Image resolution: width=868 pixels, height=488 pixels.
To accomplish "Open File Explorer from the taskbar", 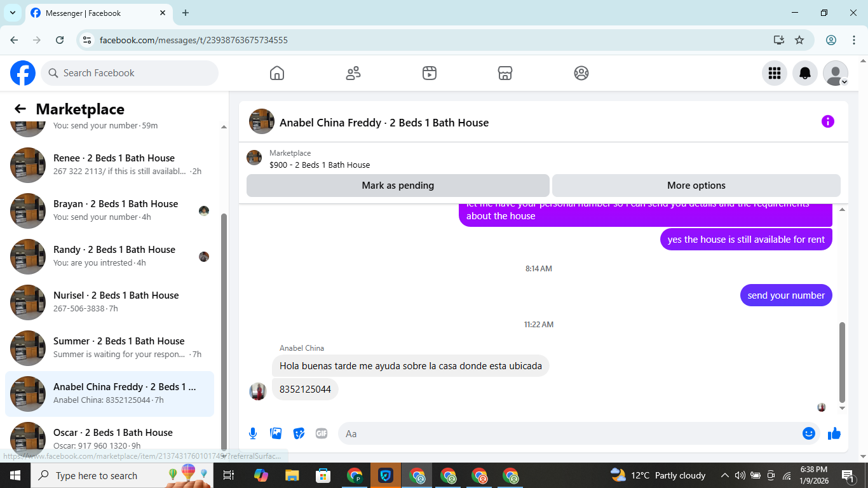I will (292, 475).
